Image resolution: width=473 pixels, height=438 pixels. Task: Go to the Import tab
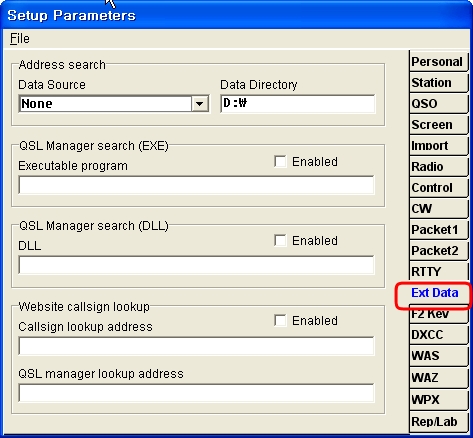tap(438, 146)
